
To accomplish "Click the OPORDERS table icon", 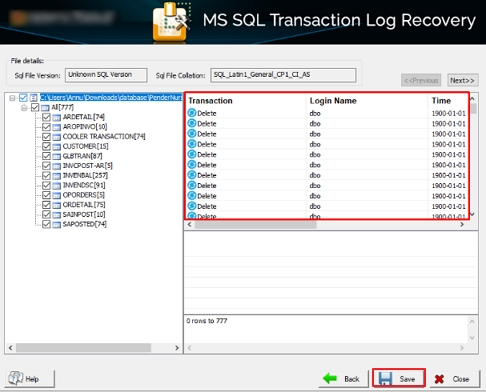I will pyautogui.click(x=57, y=195).
